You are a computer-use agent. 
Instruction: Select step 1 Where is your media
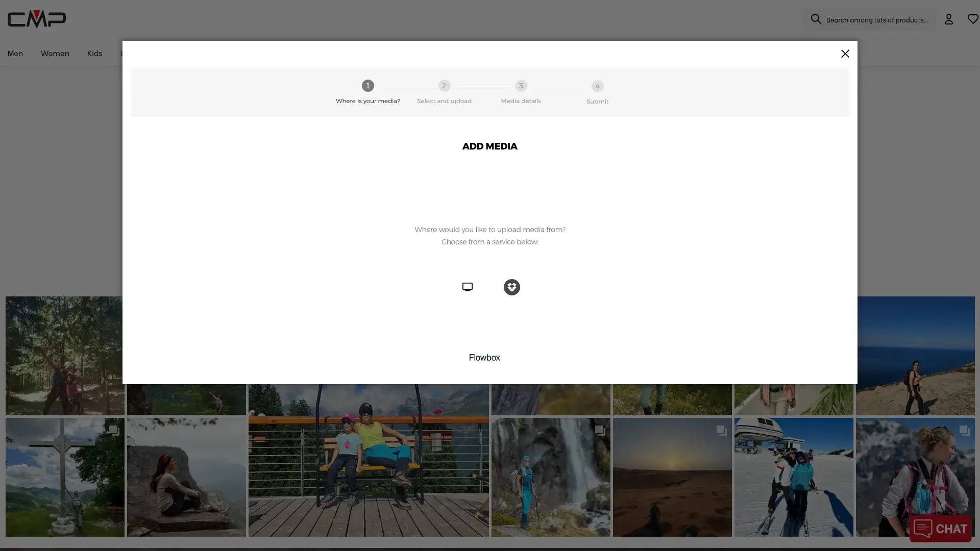click(x=367, y=92)
